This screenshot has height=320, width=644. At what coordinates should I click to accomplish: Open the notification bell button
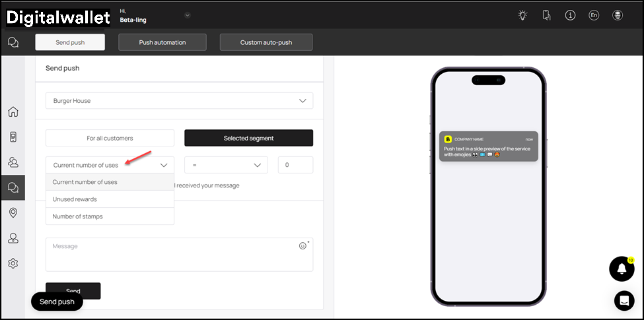coord(621,269)
